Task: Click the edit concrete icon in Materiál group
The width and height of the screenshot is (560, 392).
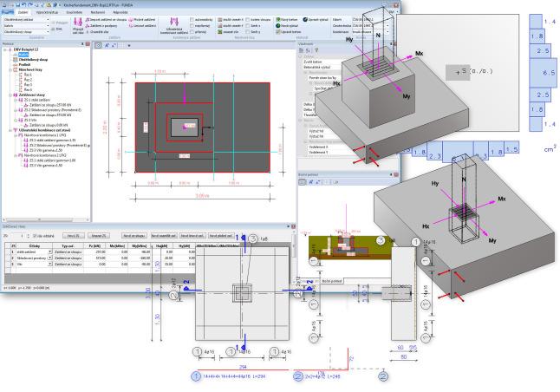Action: 278,32
